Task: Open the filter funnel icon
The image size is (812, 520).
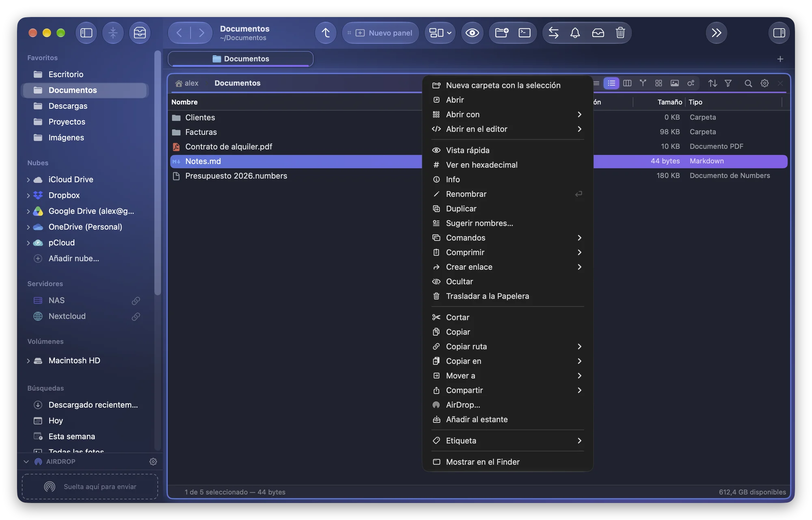Action: click(x=728, y=83)
